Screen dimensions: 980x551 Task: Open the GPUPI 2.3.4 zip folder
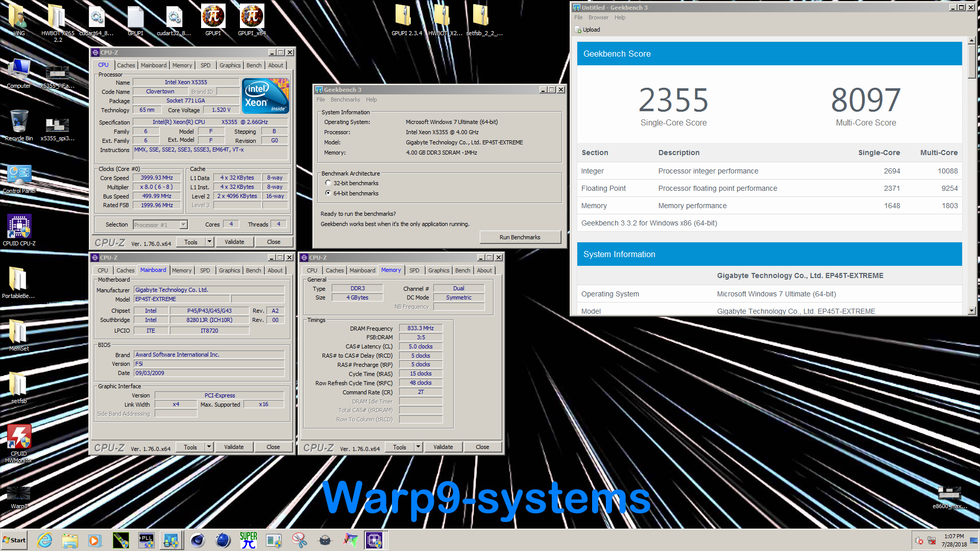[x=407, y=20]
